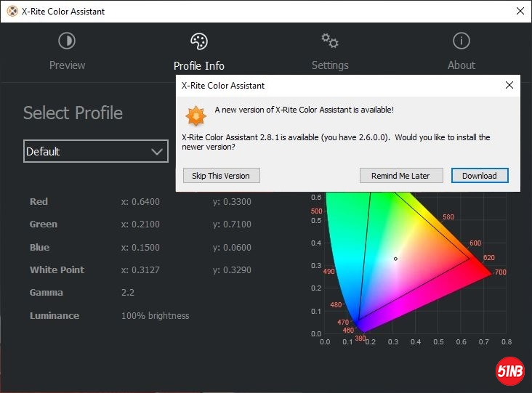Switch to the Preview tab label

pos(67,65)
